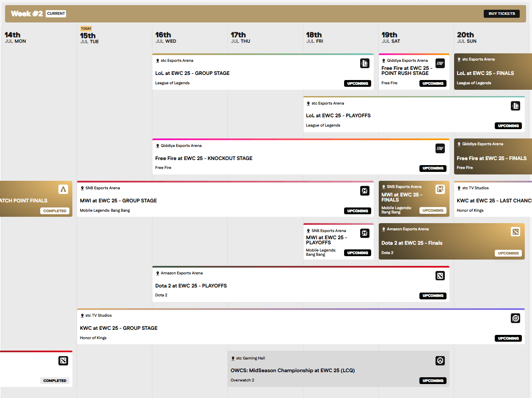532x398 pixels.
Task: Click the Upcoming badge on Dota 2 Finals card
Action: point(508,253)
